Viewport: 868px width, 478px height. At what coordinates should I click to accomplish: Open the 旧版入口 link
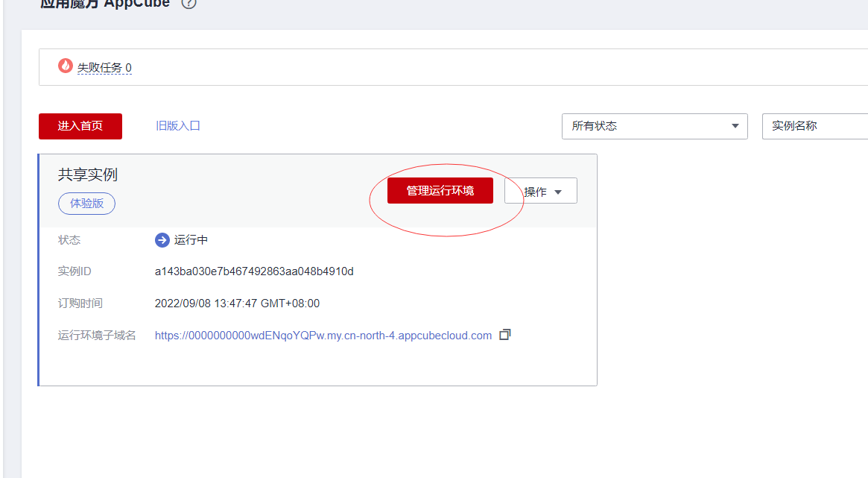click(x=177, y=126)
